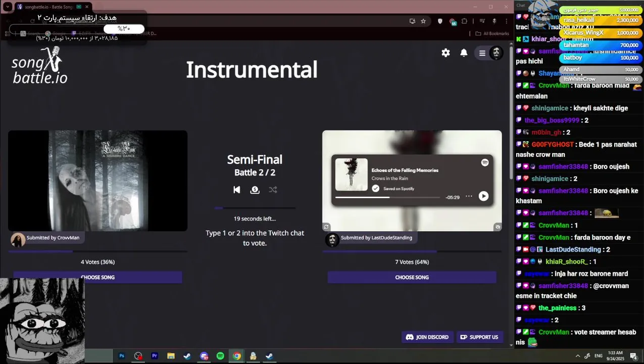Click the 19 seconds left text
Image resolution: width=644 pixels, height=364 pixels.
point(255,219)
